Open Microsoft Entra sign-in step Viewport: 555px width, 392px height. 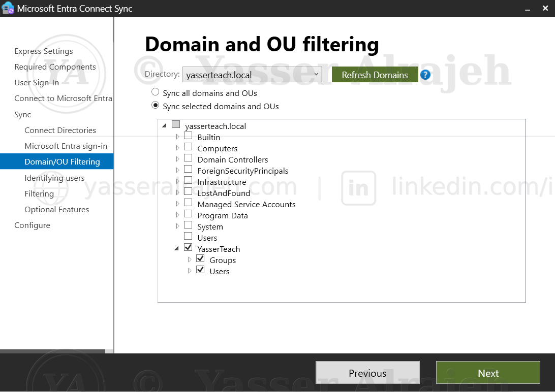[66, 146]
